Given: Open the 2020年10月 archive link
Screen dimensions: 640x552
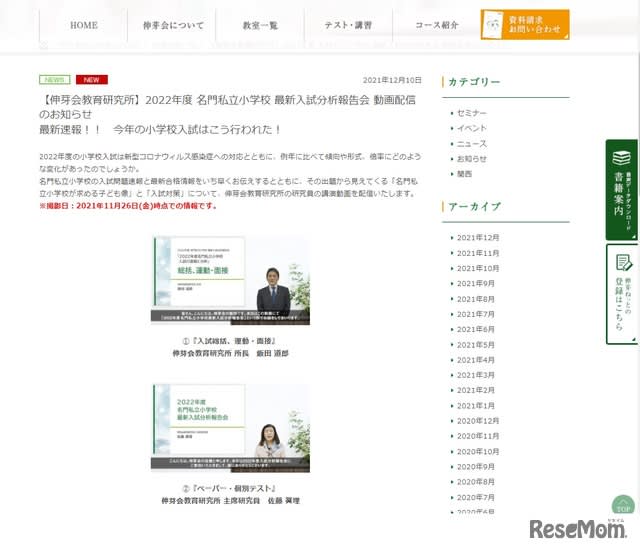Looking at the screenshot, I should [x=478, y=451].
